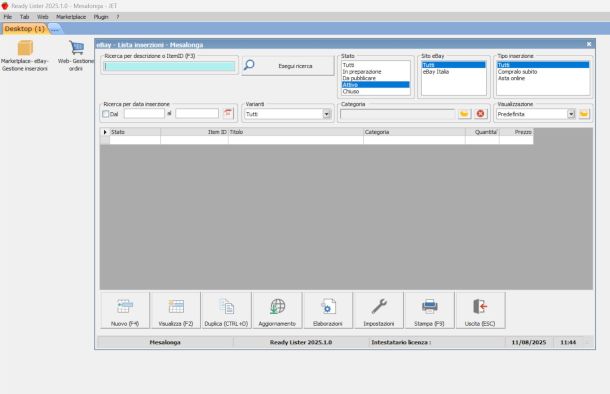This screenshot has width=610, height=394.
Task: Run Aggiornamento globe update
Action: (x=277, y=310)
